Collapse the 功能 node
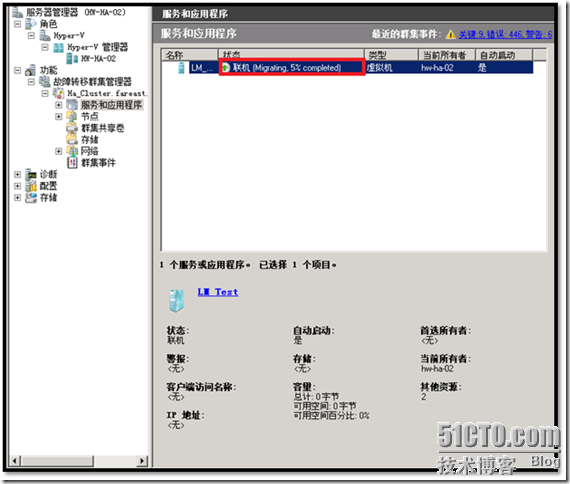Image resolution: width=570 pixels, height=484 pixels. click(17, 70)
